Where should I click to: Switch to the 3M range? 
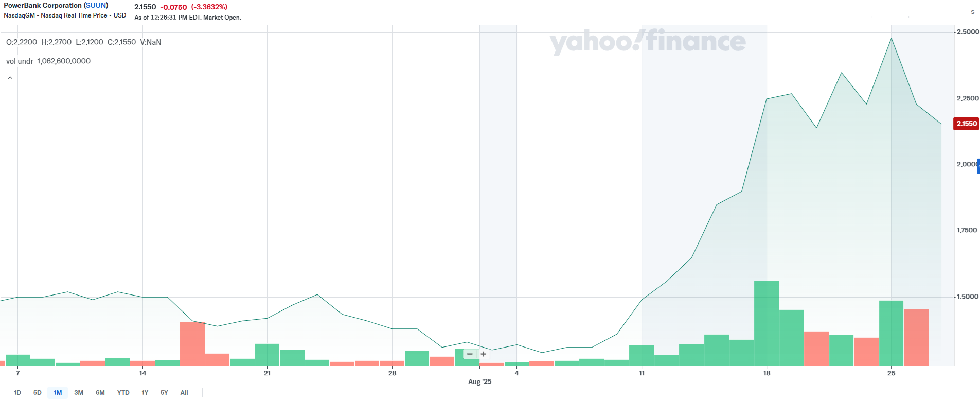click(x=79, y=393)
